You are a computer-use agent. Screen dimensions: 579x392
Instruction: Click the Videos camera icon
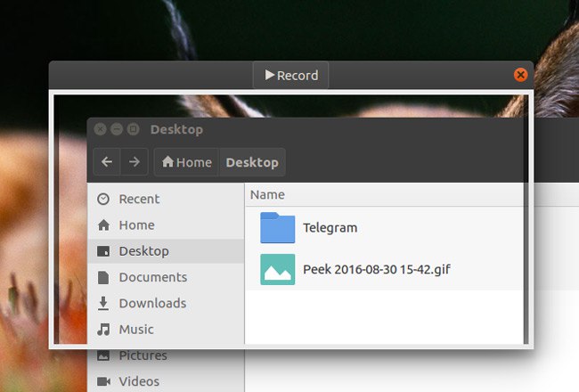(103, 381)
